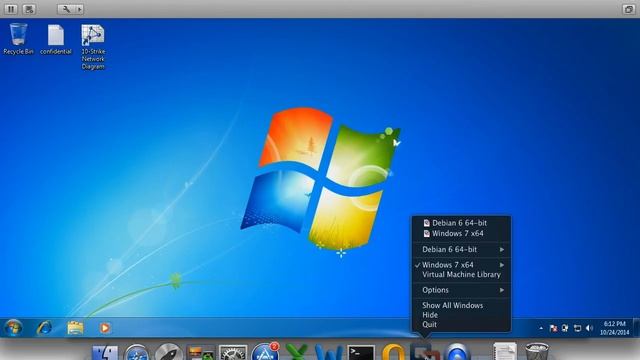The image size is (640, 360).
Task: Open Finder from the Mac dock
Action: tap(105, 352)
